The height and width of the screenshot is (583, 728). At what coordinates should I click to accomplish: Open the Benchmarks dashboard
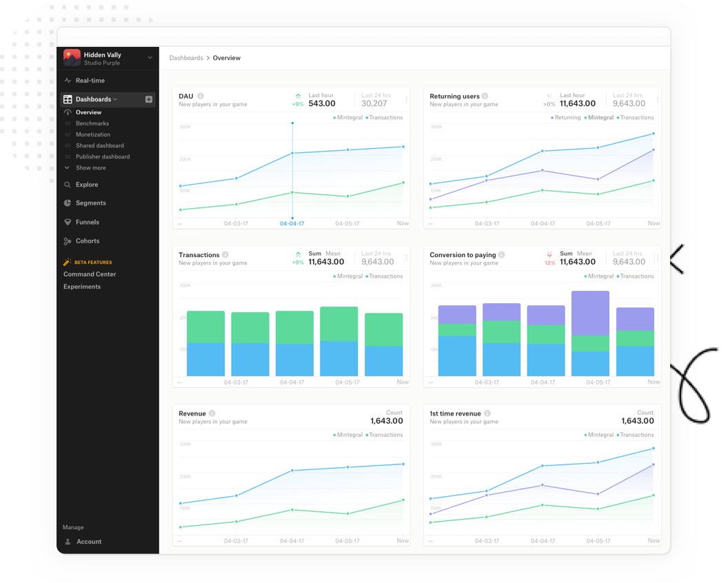point(92,123)
